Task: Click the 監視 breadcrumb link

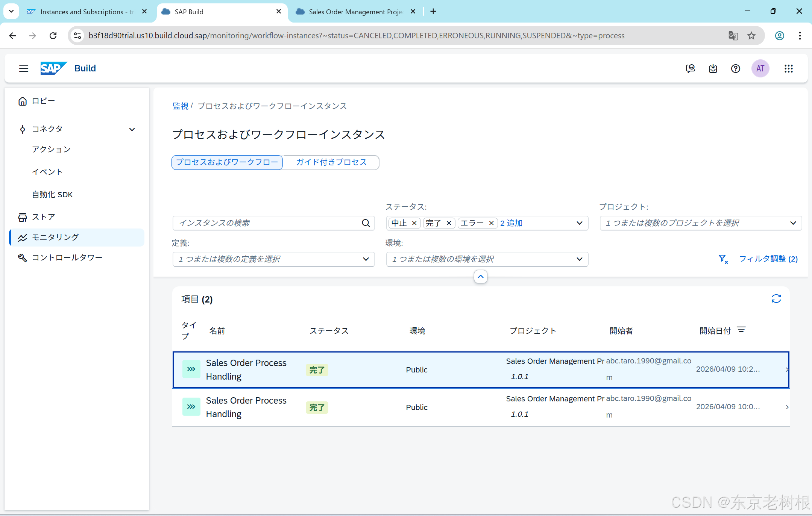Action: point(180,106)
